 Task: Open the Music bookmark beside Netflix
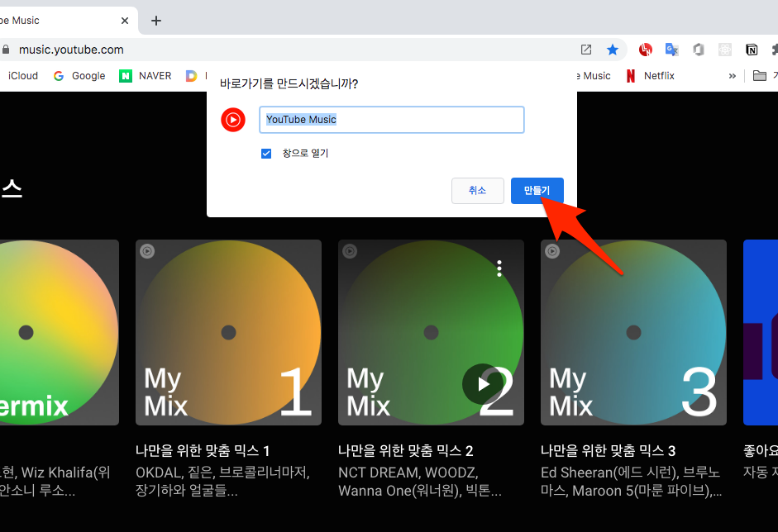point(594,76)
